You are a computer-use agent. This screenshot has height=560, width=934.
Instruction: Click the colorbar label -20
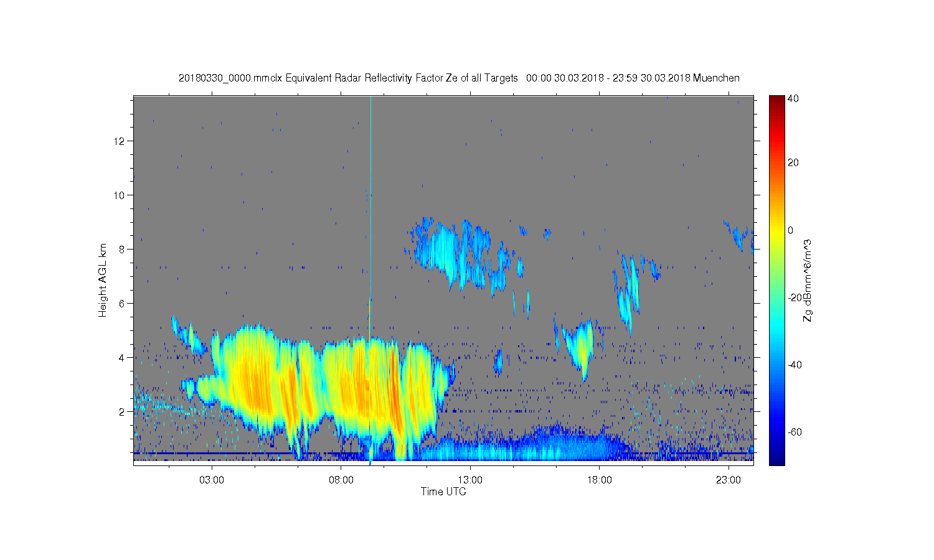pos(795,297)
